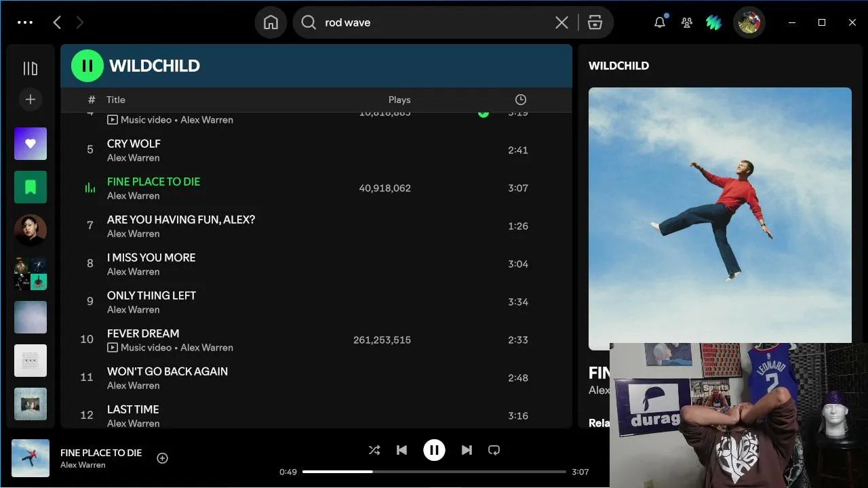This screenshot has width=868, height=488.
Task: Click the clock duration column icon
Action: point(521,100)
